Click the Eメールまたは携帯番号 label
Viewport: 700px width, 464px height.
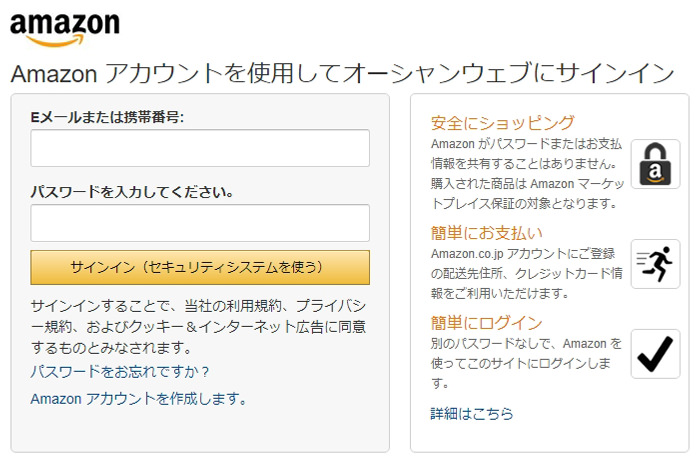point(108,117)
